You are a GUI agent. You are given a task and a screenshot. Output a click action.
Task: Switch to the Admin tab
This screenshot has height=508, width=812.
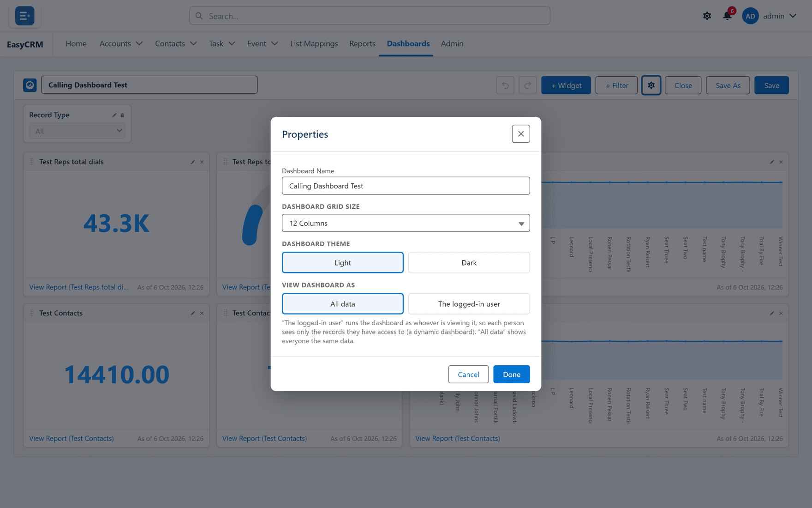pos(452,44)
